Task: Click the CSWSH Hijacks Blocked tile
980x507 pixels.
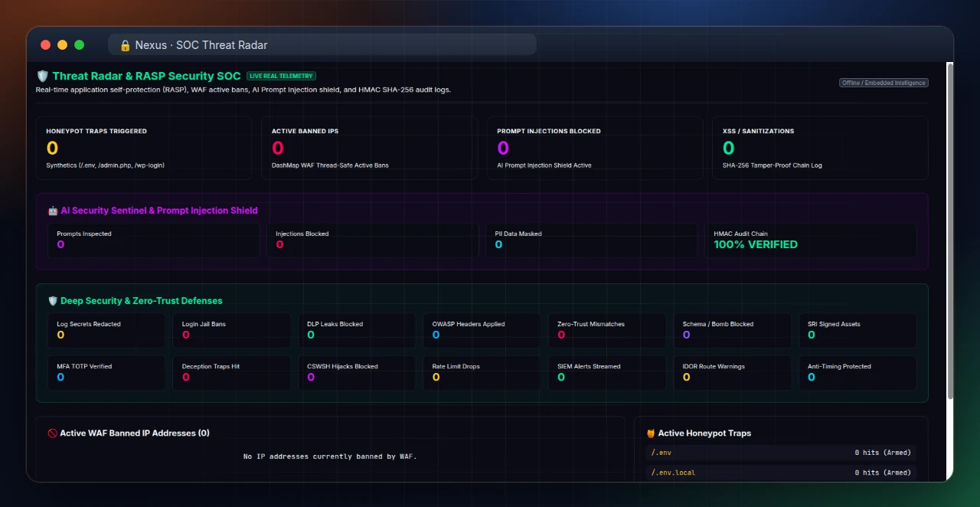Action: [357, 373]
